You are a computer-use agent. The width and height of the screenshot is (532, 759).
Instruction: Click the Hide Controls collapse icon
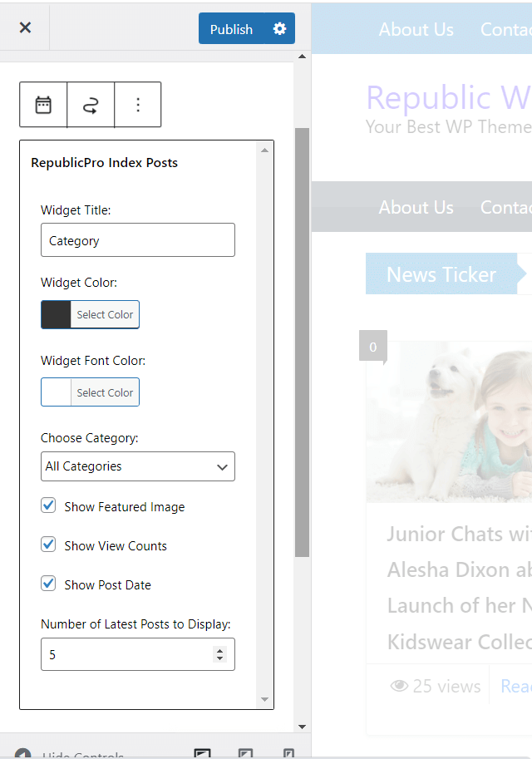pyautogui.click(x=22, y=754)
